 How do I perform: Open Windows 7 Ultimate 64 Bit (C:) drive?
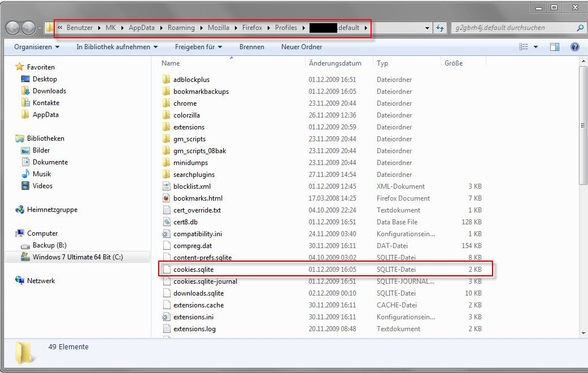click(x=77, y=257)
